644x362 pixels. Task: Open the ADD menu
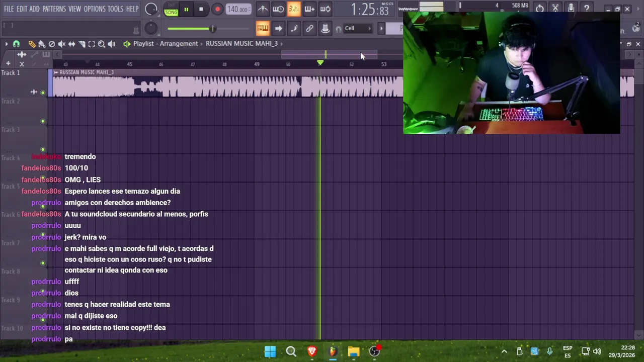(x=35, y=9)
